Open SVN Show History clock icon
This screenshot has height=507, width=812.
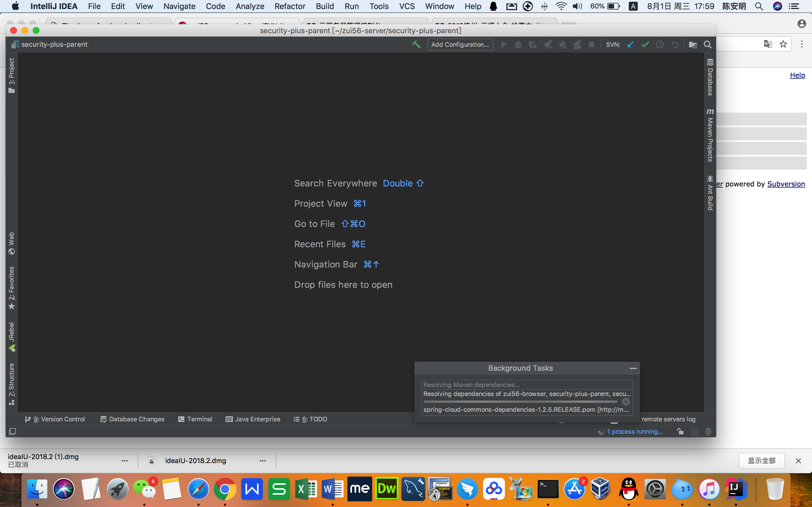click(x=660, y=45)
